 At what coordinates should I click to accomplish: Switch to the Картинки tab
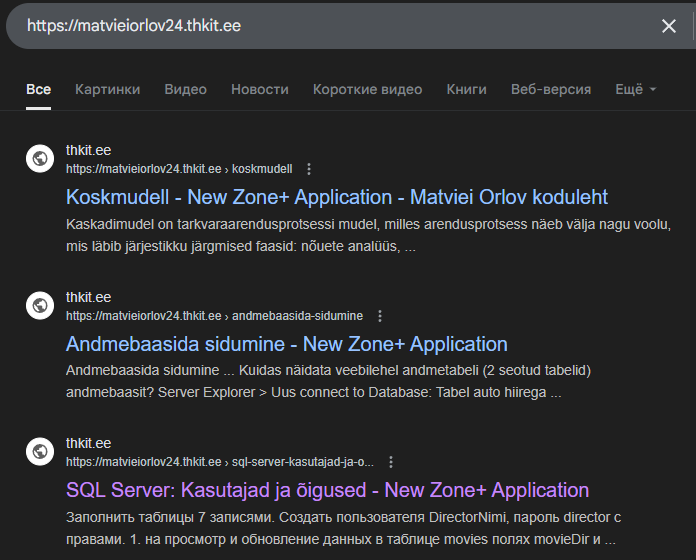click(x=107, y=89)
